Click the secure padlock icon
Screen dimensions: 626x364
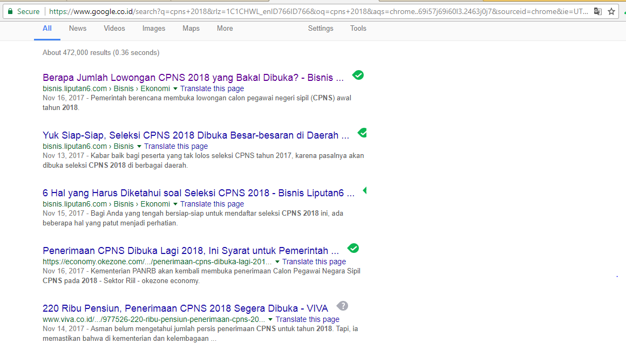click(10, 11)
